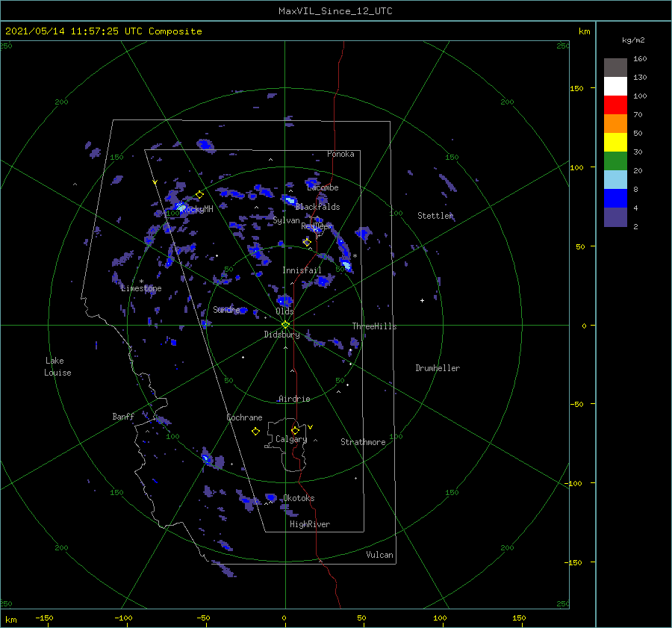Click the Sundre town label
672x628 pixels.
(226, 309)
